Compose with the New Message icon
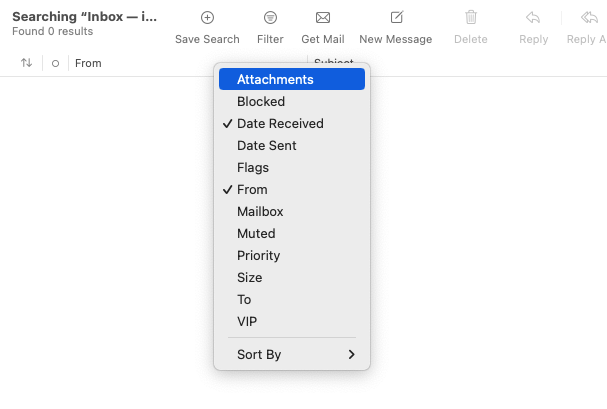 click(x=396, y=18)
